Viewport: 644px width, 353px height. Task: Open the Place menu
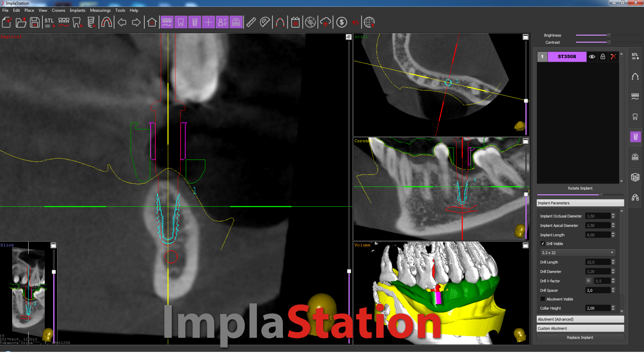[29, 10]
